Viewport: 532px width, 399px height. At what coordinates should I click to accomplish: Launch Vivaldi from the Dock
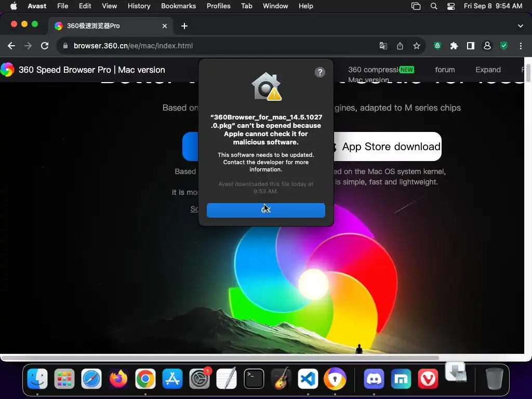(x=428, y=379)
